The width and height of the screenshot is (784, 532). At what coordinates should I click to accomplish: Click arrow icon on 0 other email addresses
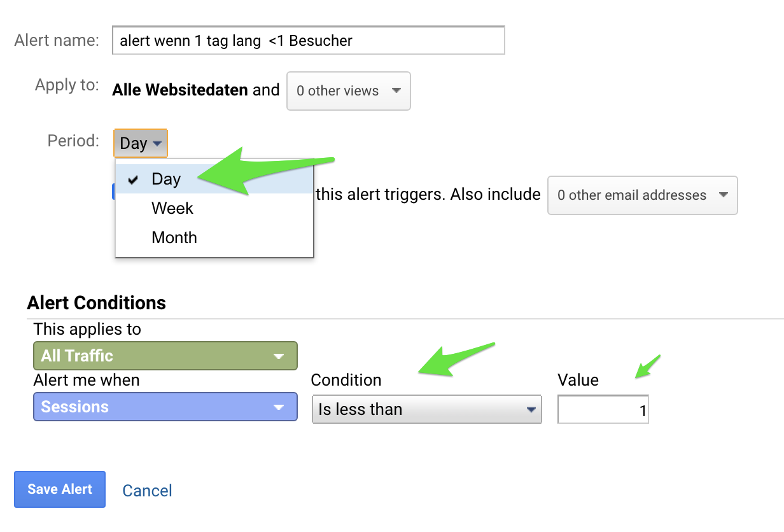click(x=723, y=195)
